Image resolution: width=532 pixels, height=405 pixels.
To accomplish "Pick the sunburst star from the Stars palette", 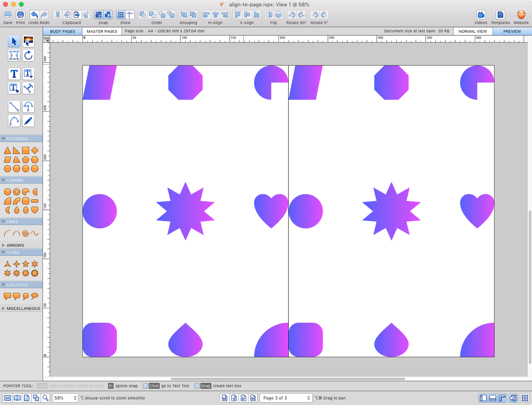I will click(34, 273).
